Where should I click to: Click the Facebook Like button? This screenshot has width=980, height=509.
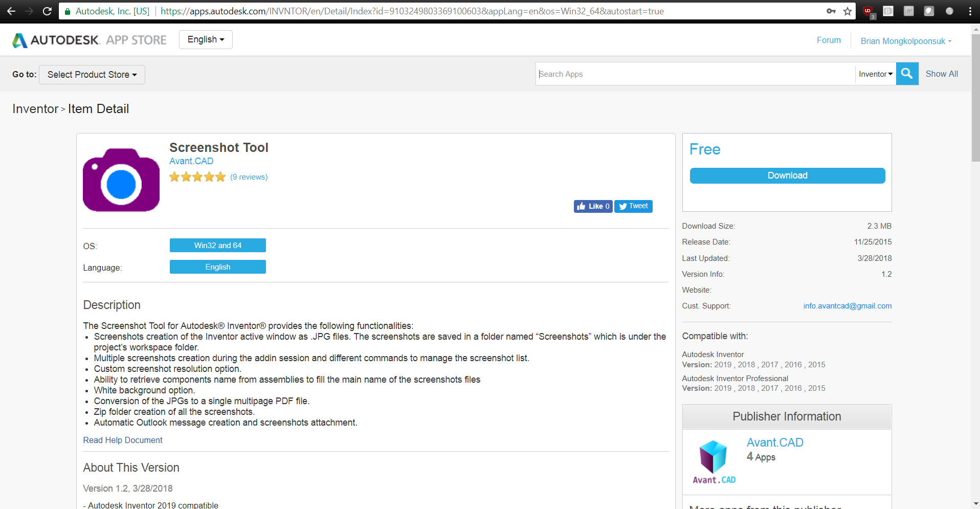[x=593, y=206]
